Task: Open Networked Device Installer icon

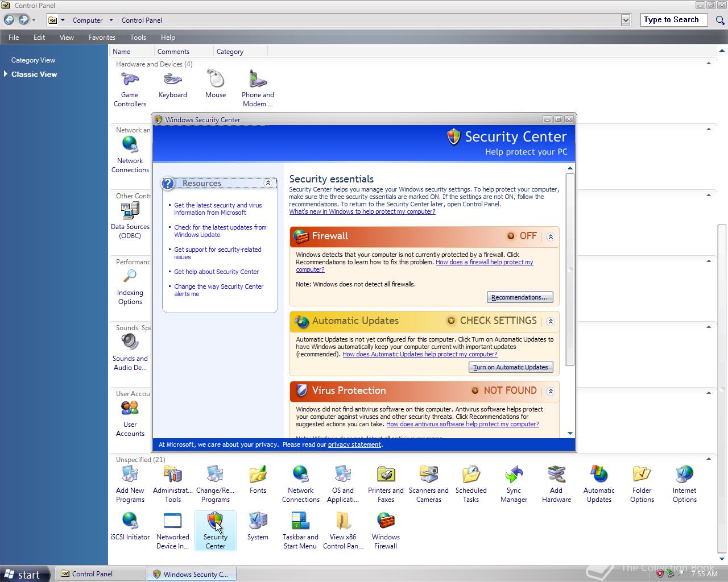Action: [173, 531]
